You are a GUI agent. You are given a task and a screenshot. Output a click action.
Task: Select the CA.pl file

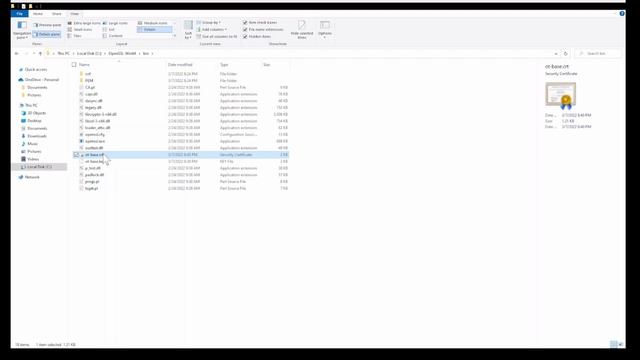[x=180, y=87]
